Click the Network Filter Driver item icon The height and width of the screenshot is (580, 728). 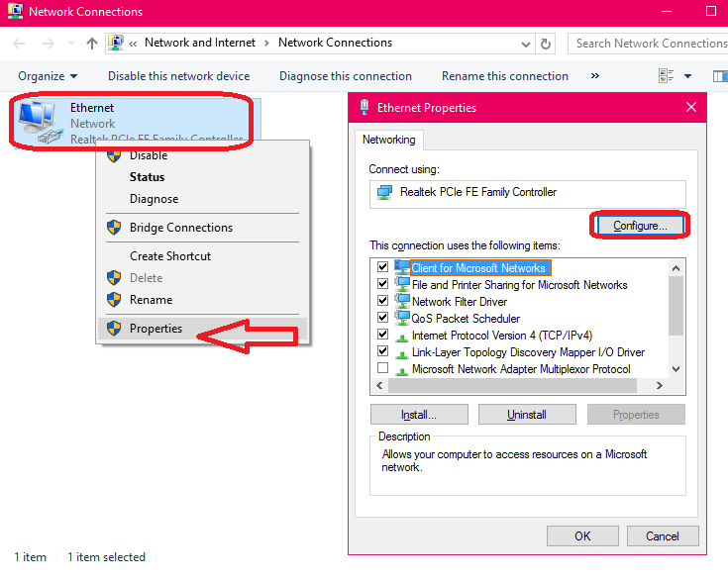[x=402, y=301]
